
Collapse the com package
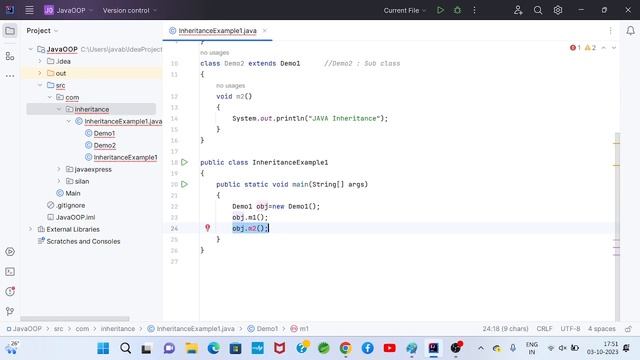[x=49, y=97]
